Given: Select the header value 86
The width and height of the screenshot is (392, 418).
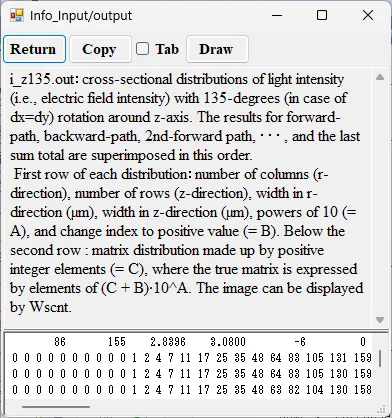Looking at the screenshot, I should point(60,342).
